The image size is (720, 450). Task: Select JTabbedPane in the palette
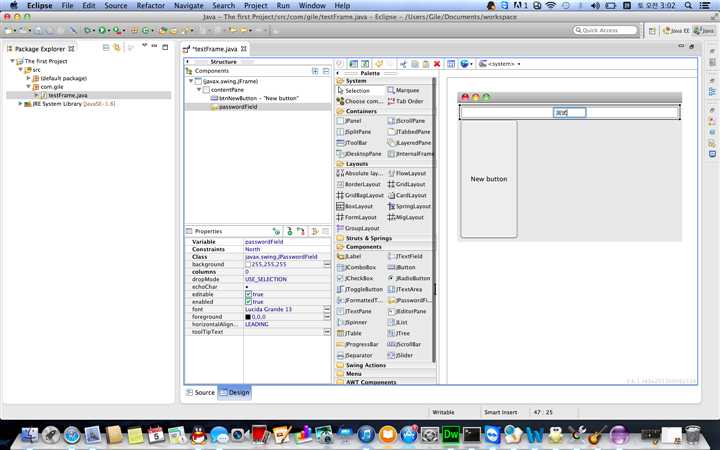pyautogui.click(x=409, y=132)
